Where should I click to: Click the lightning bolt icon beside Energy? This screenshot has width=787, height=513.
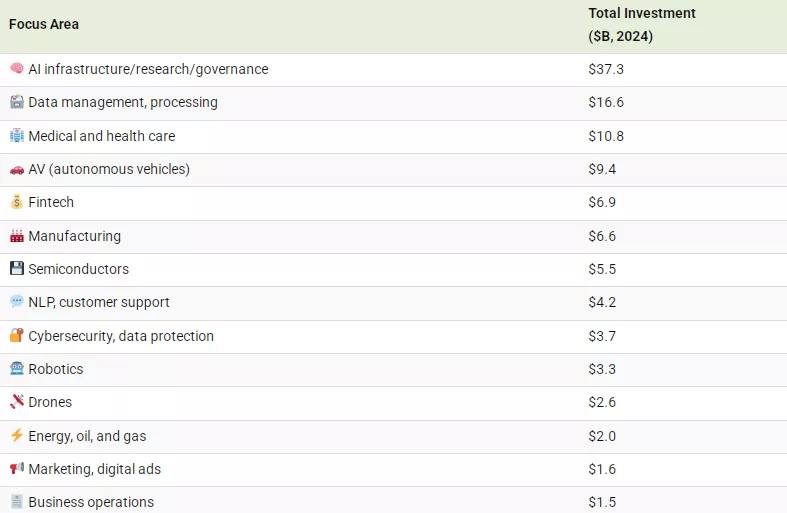[16, 436]
